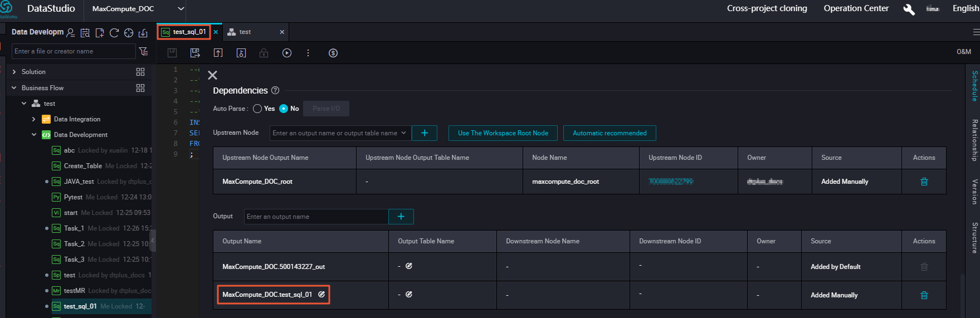
Task: Delete the MaxCompute_DOC_root upstream row
Action: tap(924, 182)
